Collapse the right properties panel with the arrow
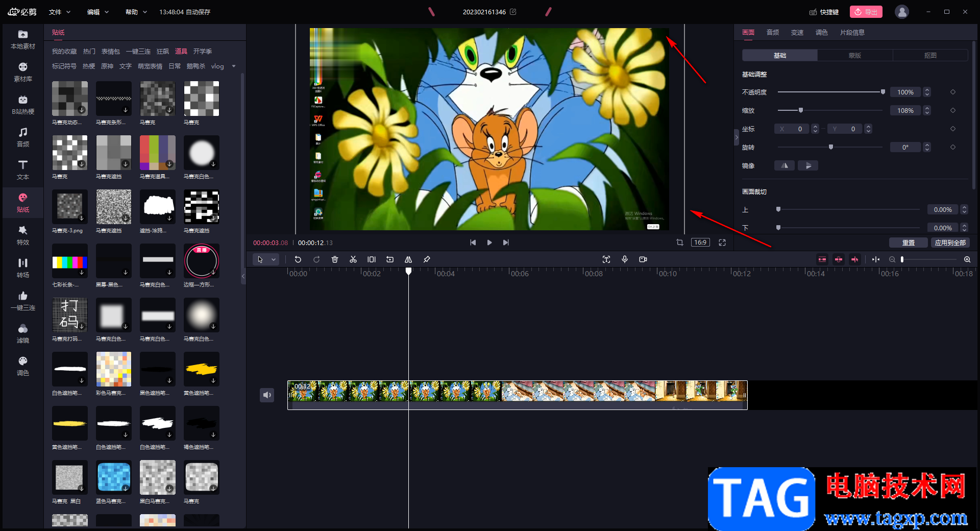The width and height of the screenshot is (980, 531). [737, 137]
